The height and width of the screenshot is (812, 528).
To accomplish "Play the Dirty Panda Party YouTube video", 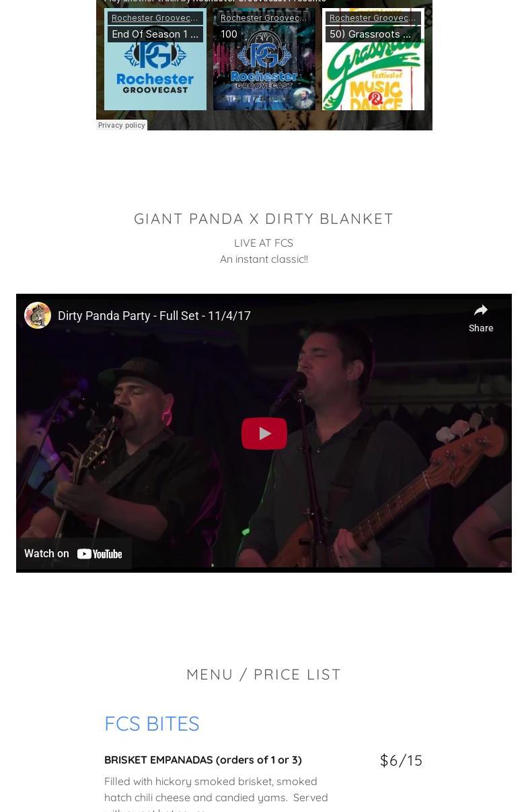I will (x=264, y=434).
